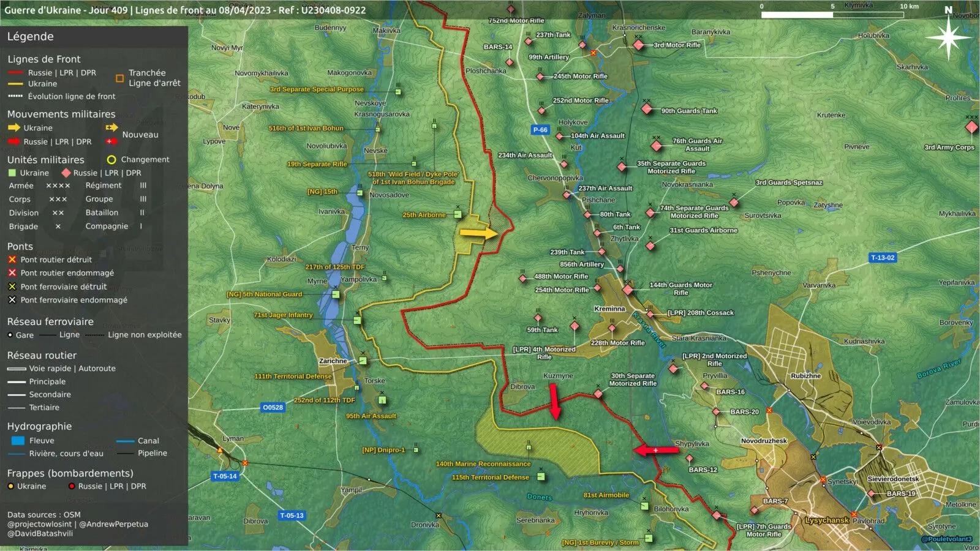The width and height of the screenshot is (980, 551).
Task: Click the Yampolivka village label
Action: coord(359,279)
